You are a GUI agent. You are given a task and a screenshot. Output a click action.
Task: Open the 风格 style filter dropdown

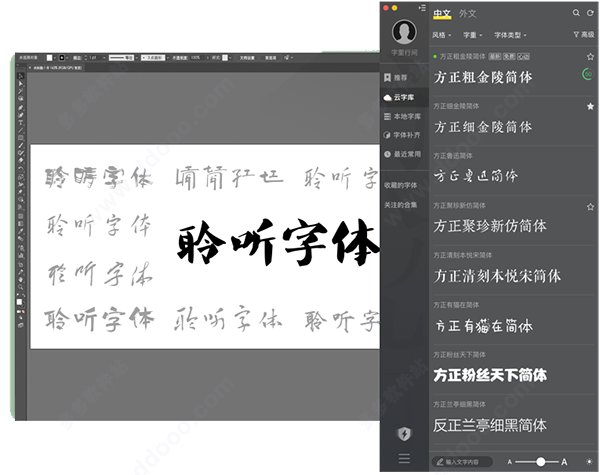point(442,35)
